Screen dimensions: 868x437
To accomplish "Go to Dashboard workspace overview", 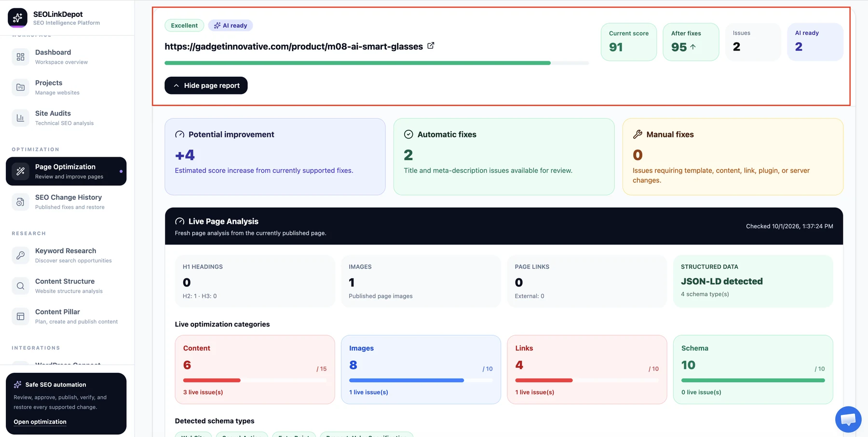I will [66, 57].
